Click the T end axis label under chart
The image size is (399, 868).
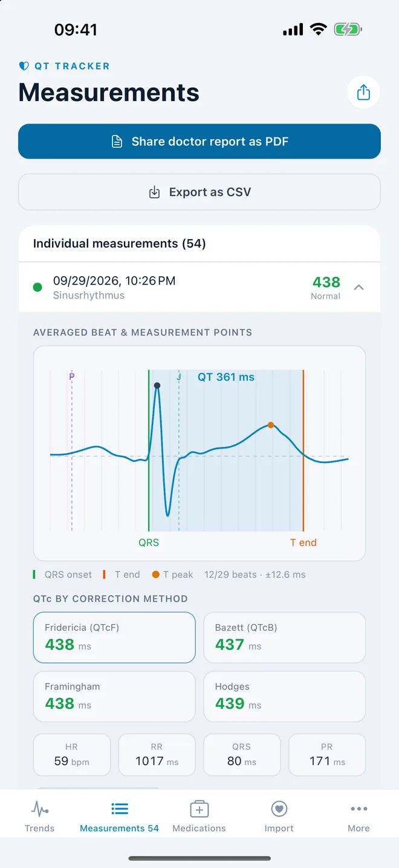tap(303, 542)
